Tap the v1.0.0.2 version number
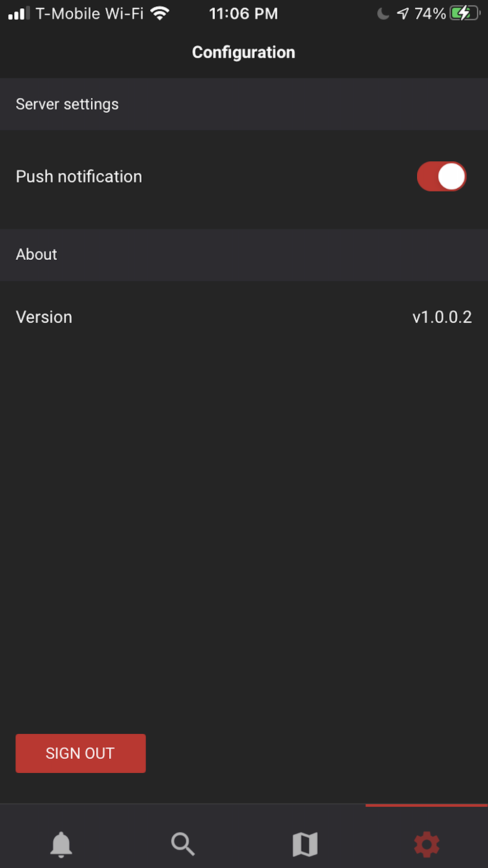This screenshot has width=488, height=868. click(442, 317)
